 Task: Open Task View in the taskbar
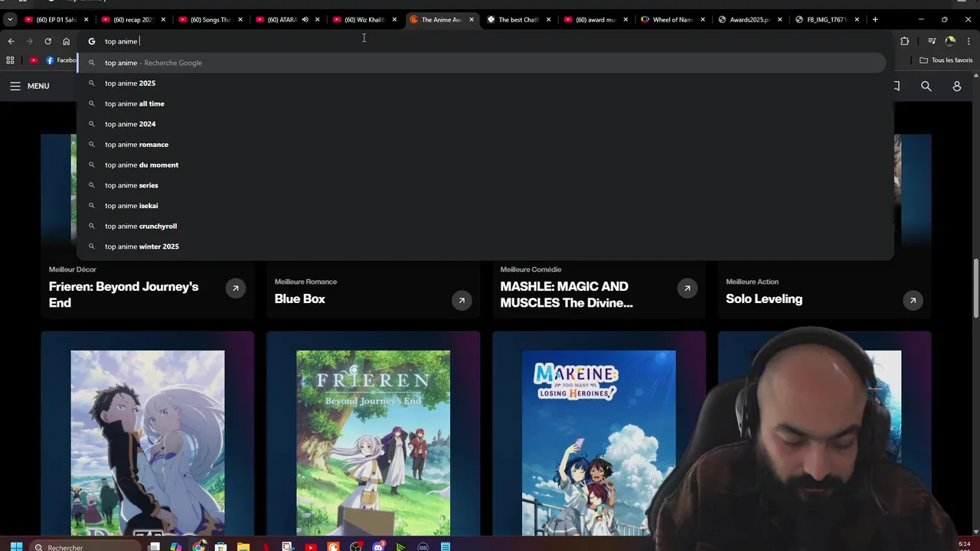(x=155, y=547)
